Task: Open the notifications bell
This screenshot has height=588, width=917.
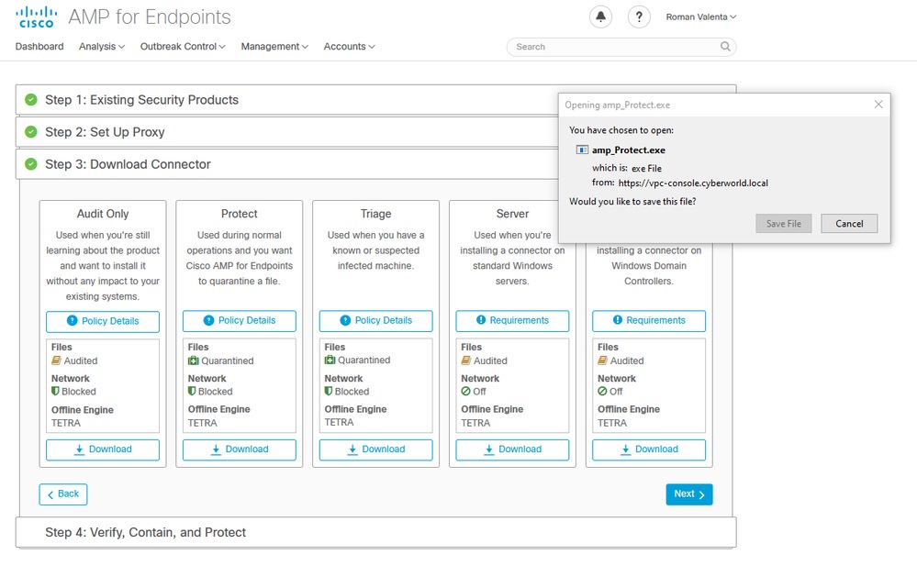Action: 600,16
